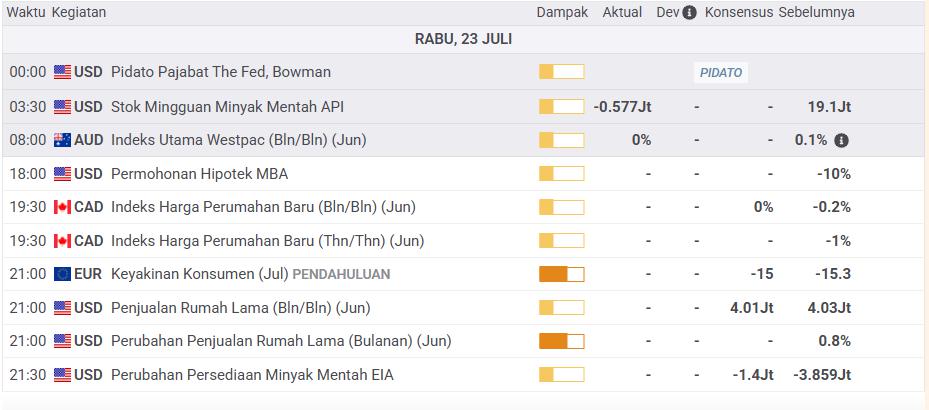Image resolution: width=929 pixels, height=410 pixels.
Task: Click info icon beside 0.1% Westpac previous value
Action: 841,140
